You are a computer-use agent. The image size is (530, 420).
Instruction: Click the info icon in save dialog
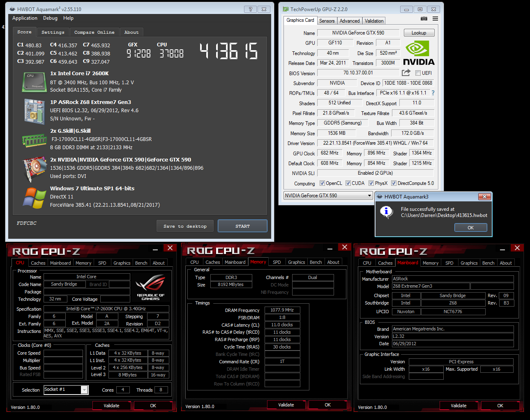point(386,212)
